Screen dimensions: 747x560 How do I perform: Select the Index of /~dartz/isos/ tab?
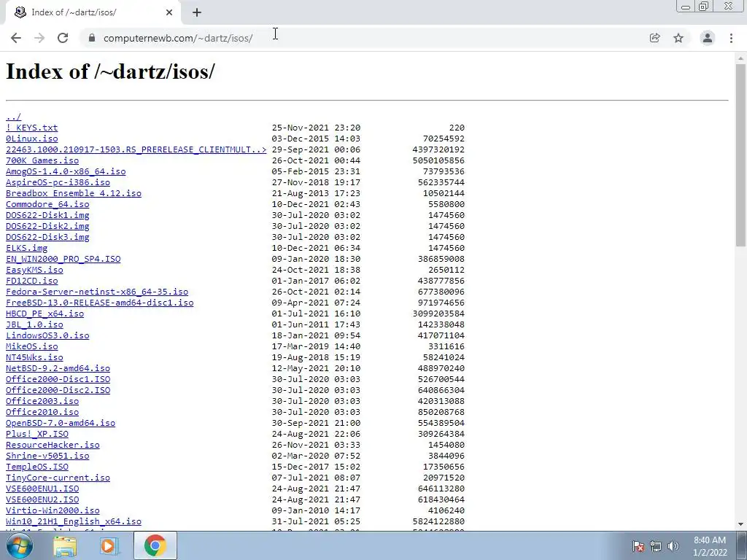(93, 12)
